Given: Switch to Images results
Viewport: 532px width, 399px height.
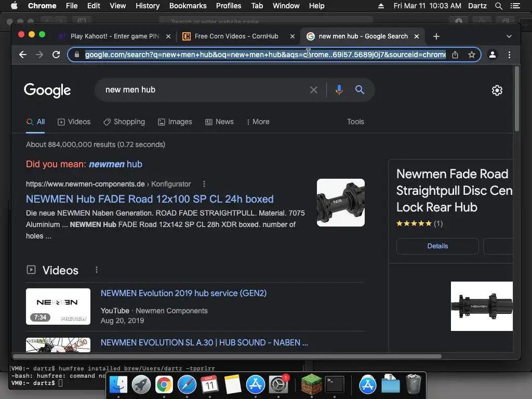Looking at the screenshot, I should click(x=175, y=122).
